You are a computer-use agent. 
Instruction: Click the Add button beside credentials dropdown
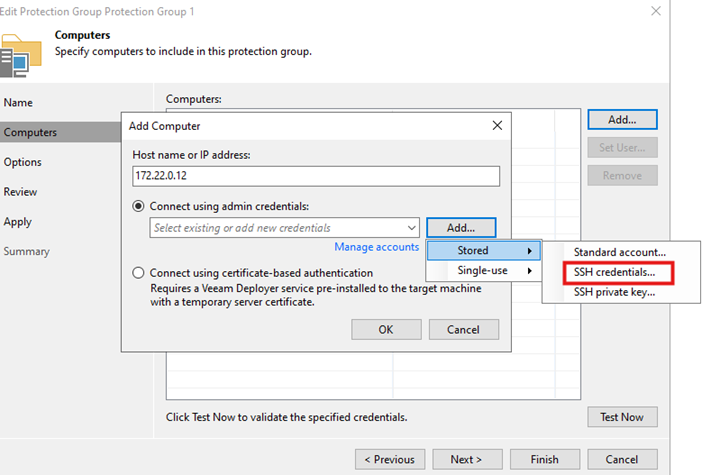click(461, 228)
